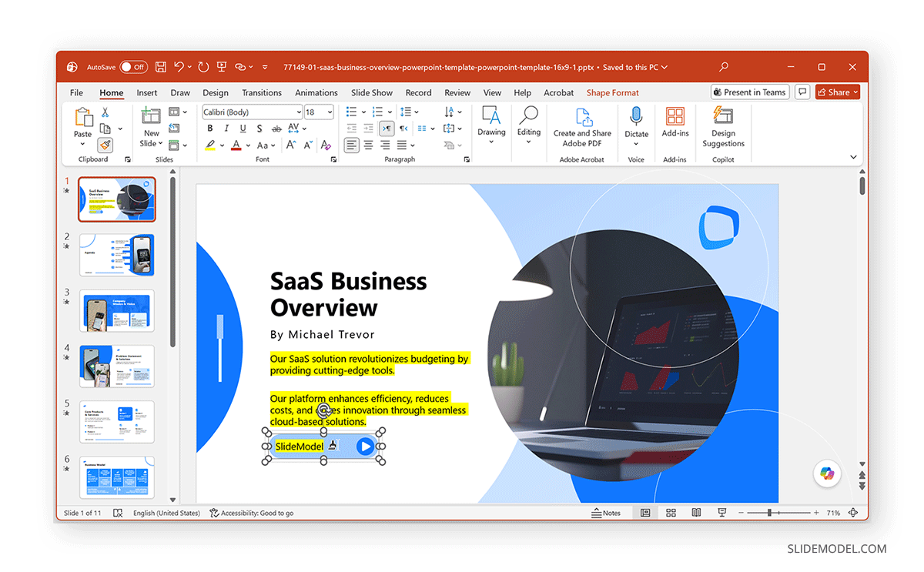
Task: Open the Shape Format tab
Action: [x=613, y=92]
